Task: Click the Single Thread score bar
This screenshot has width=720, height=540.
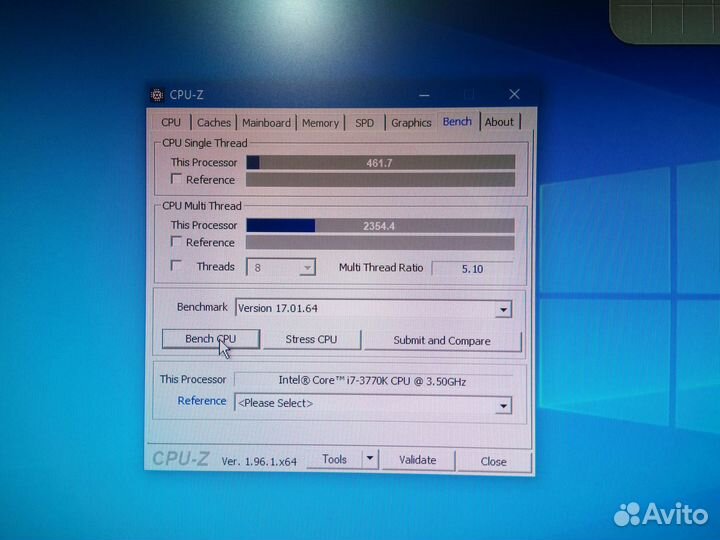Action: tap(380, 162)
